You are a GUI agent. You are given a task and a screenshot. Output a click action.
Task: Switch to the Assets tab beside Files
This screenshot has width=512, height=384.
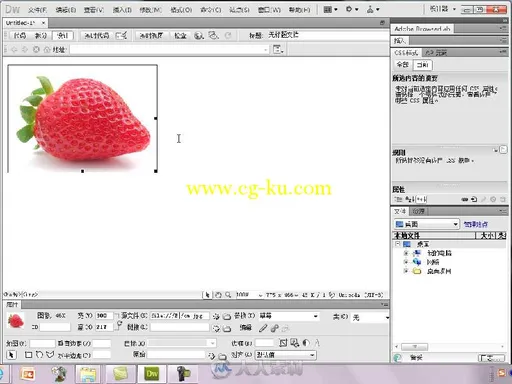point(419,211)
